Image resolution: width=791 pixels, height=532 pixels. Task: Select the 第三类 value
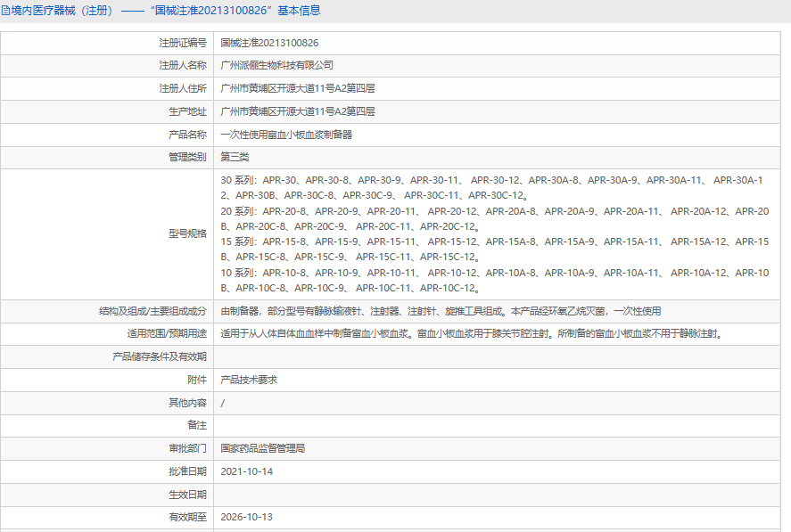pos(235,158)
